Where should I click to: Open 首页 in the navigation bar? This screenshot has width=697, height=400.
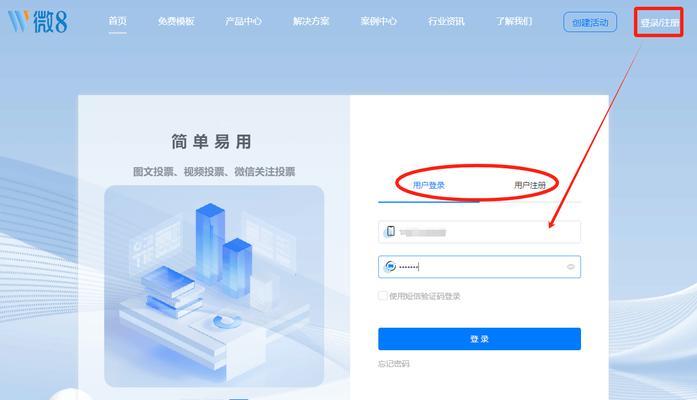117,21
